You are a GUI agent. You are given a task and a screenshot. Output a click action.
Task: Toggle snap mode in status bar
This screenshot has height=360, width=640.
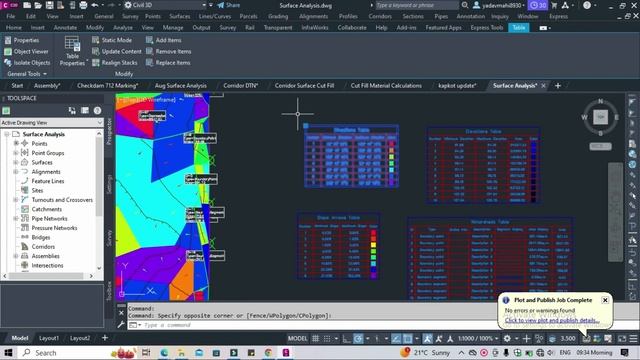(x=327, y=338)
